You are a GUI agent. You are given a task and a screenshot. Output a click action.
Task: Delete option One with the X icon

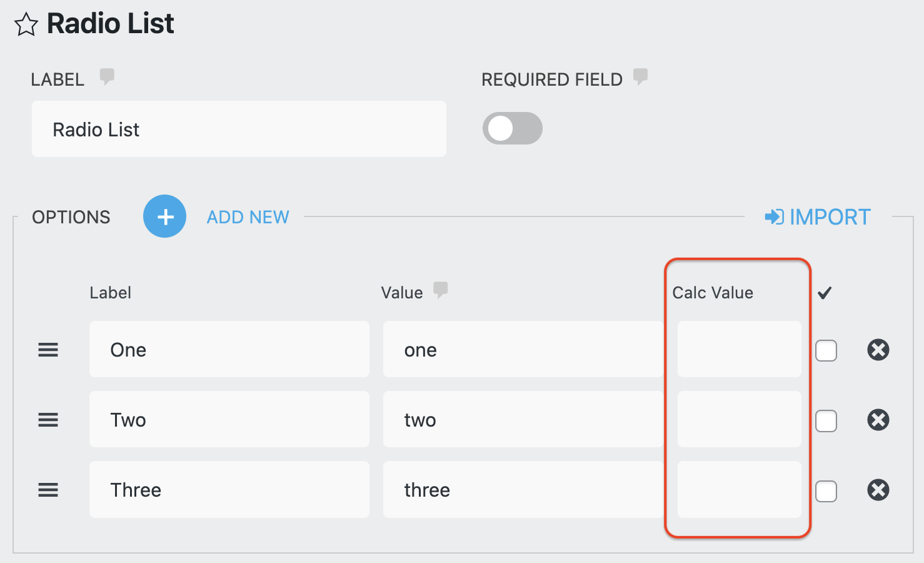[x=878, y=350]
